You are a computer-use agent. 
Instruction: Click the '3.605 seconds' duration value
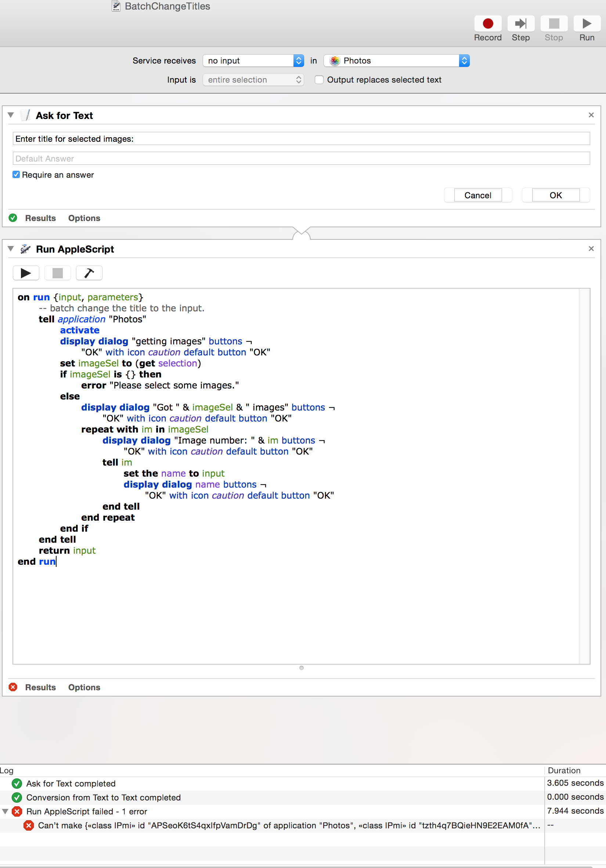[x=575, y=783]
